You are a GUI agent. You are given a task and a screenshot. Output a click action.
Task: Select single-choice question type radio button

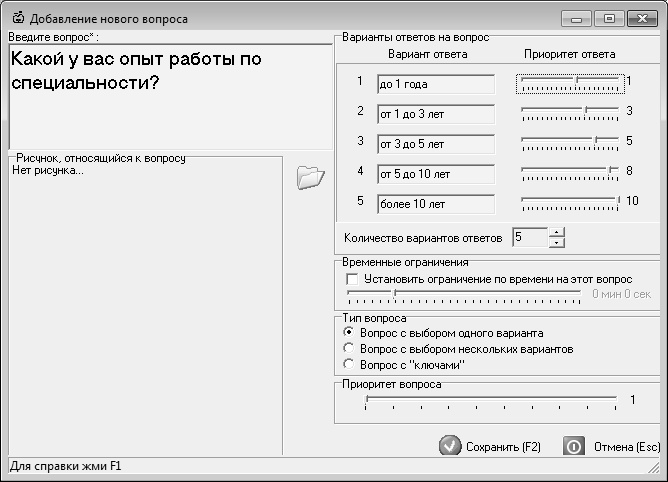(x=348, y=332)
